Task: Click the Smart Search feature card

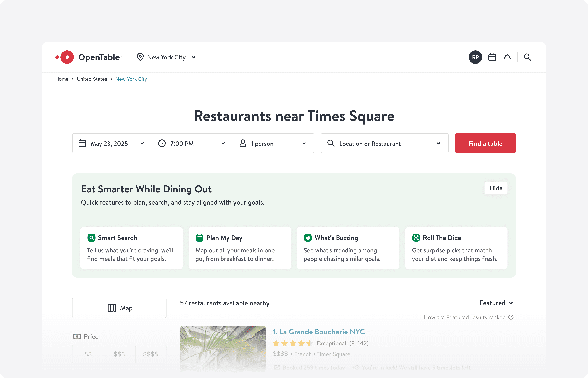Action: pyautogui.click(x=132, y=248)
